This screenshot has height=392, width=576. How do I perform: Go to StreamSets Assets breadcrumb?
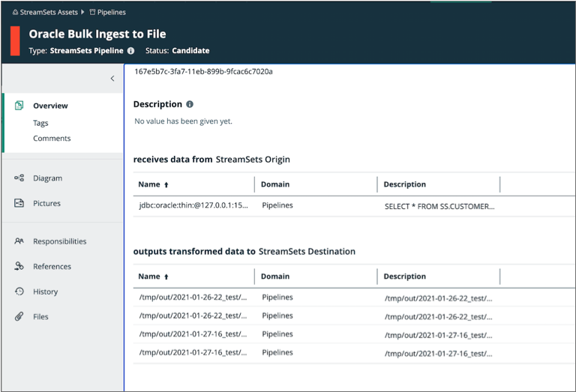[44, 13]
